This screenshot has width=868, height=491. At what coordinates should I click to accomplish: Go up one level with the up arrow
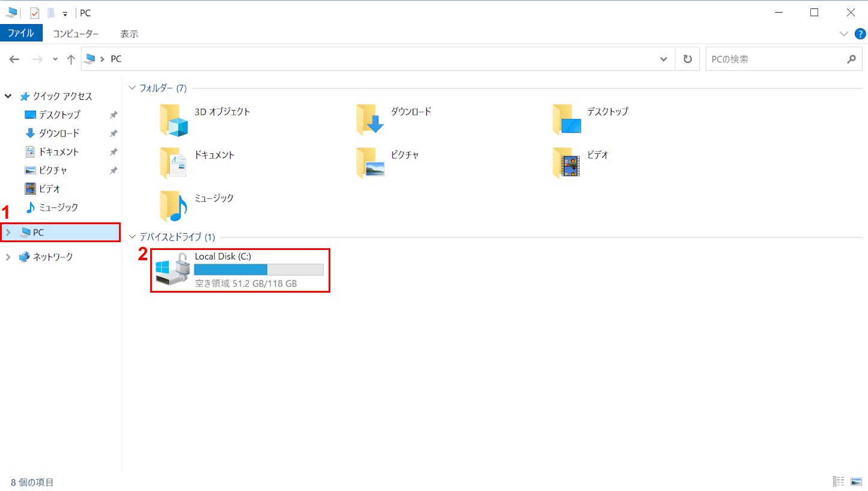[x=71, y=59]
